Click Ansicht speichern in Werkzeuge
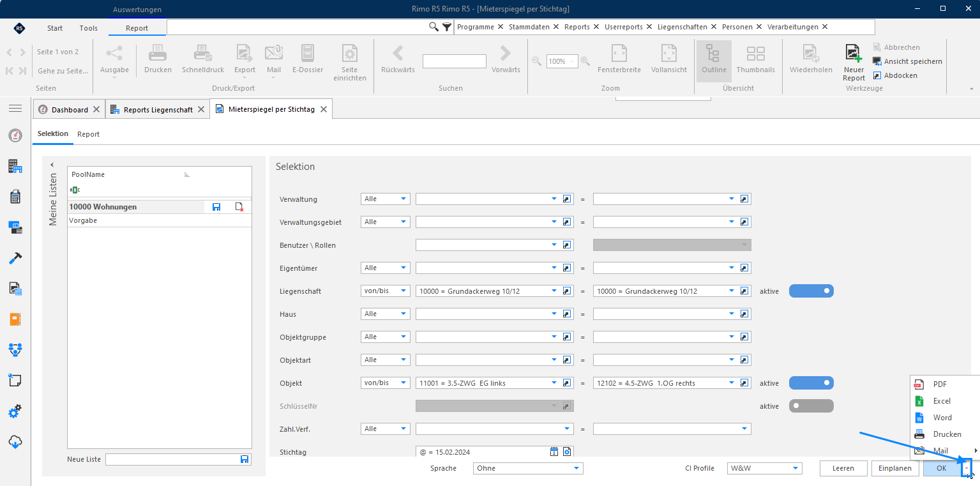This screenshot has height=486, width=980. tap(907, 61)
